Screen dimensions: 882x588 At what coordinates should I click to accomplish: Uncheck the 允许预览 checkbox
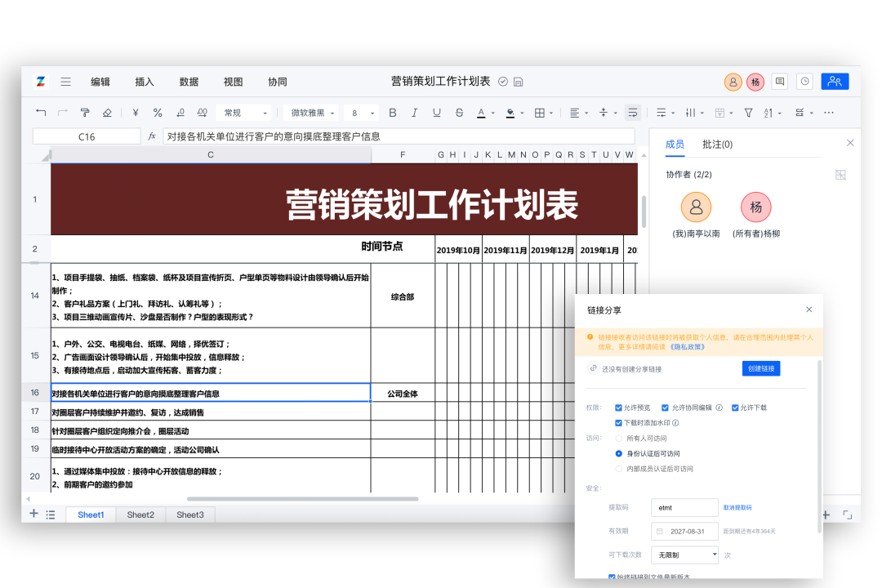point(618,408)
